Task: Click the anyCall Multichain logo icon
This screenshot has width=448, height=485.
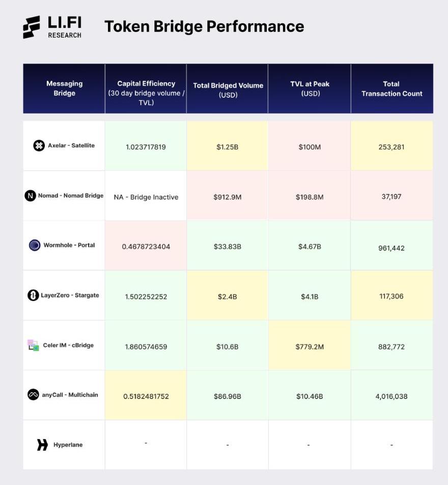Action: point(33,395)
